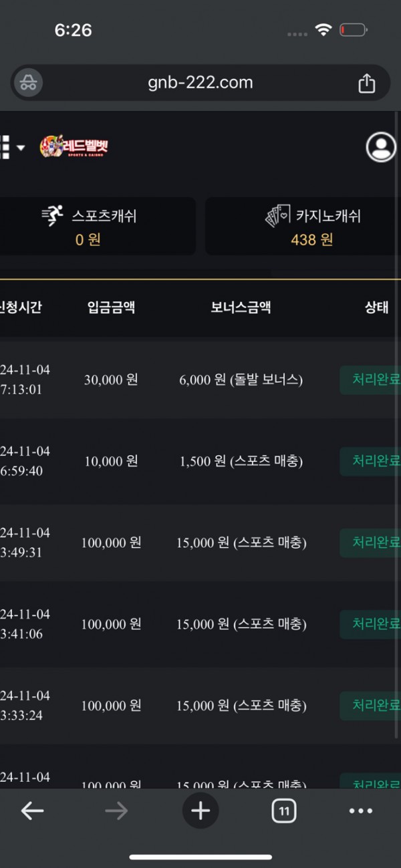Open the tab switcher showing 11 tabs
The image size is (401, 868).
[x=284, y=811]
